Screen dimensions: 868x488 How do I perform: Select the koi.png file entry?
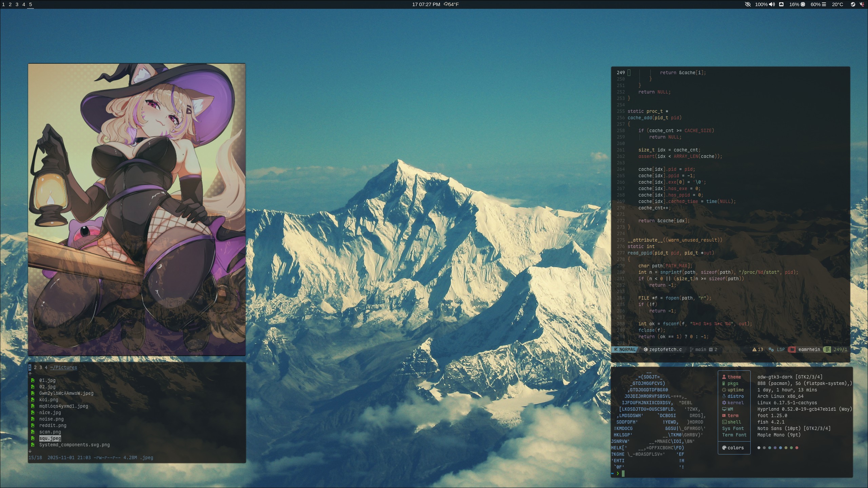pos(48,400)
